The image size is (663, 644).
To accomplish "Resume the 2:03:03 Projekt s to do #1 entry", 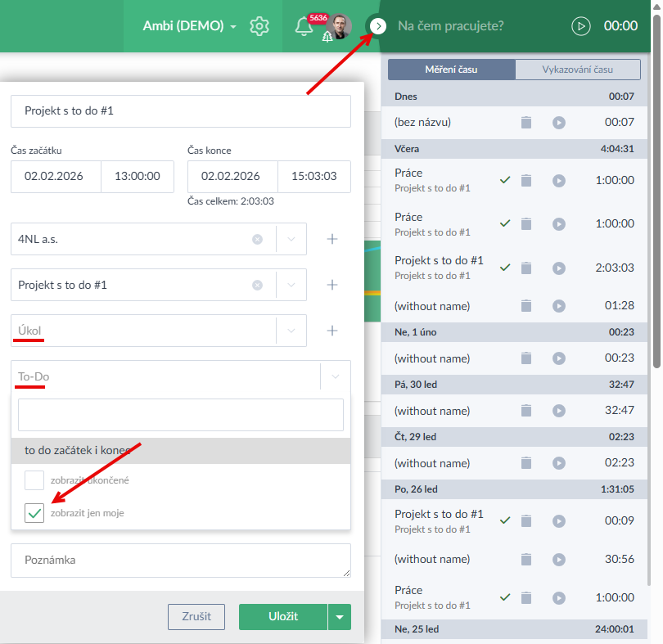I will point(558,268).
